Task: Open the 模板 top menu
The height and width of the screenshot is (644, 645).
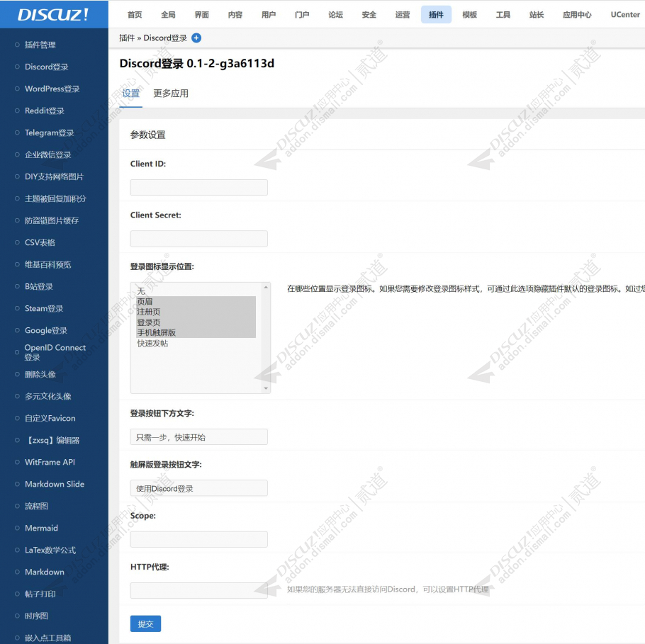Action: (x=469, y=14)
